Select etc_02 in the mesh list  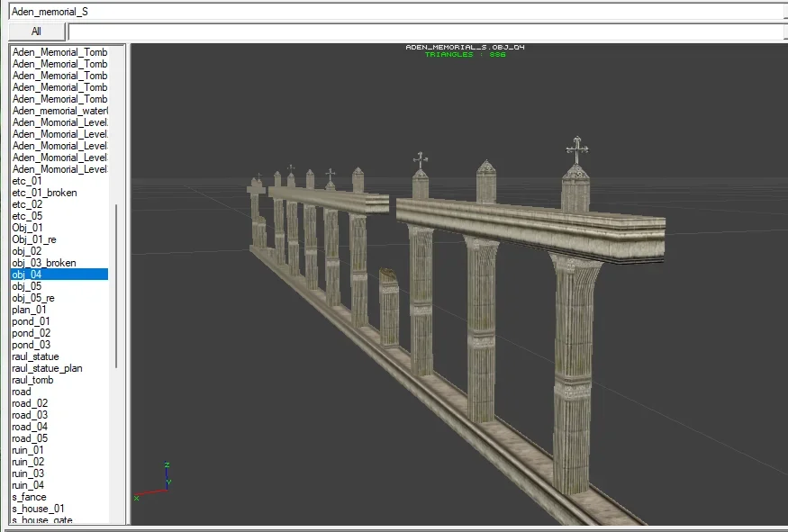59,204
